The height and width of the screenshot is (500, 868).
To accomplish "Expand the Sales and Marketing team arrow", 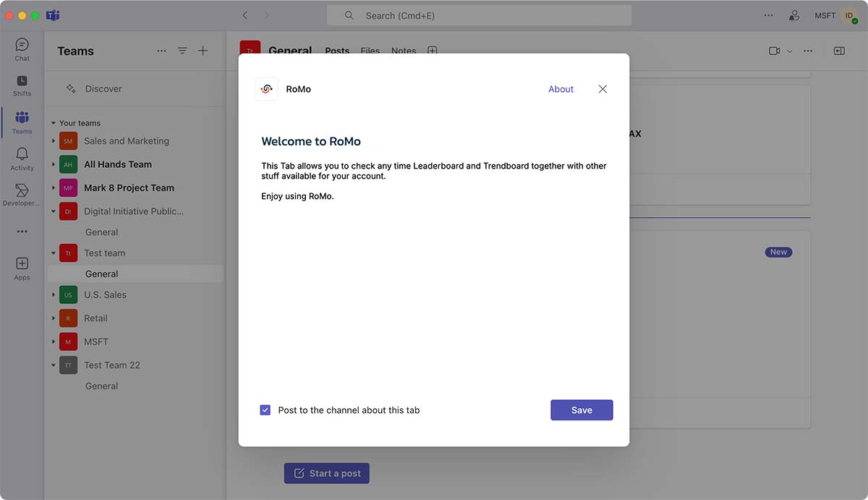I will point(54,141).
